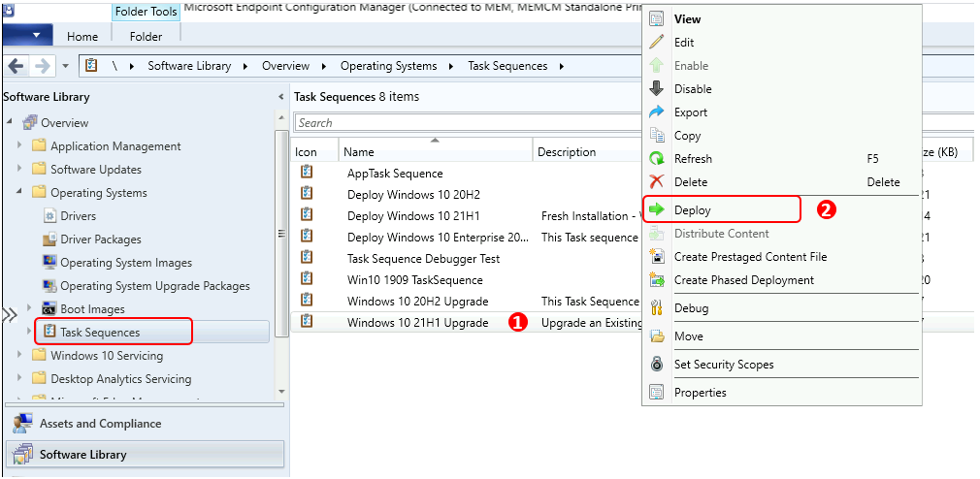Image resolution: width=980 pixels, height=479 pixels.
Task: Click the Overview breadcrumb segment
Action: click(x=285, y=66)
